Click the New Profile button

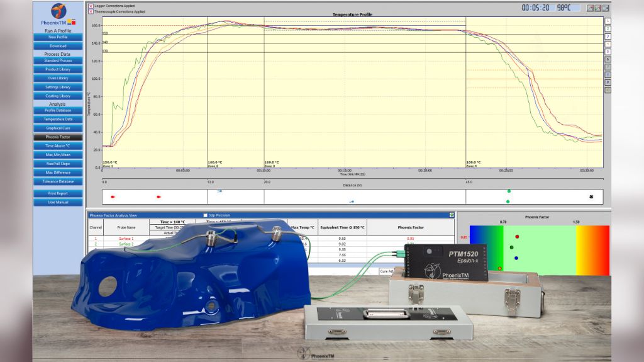point(58,37)
